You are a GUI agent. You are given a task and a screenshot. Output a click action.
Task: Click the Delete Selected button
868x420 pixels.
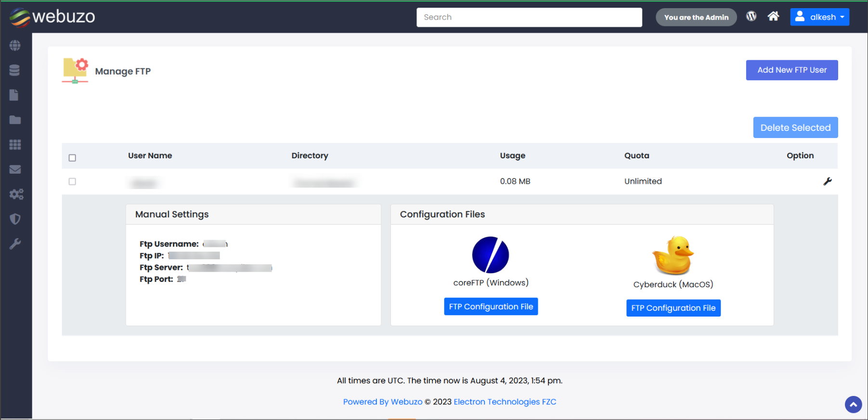[x=795, y=127]
